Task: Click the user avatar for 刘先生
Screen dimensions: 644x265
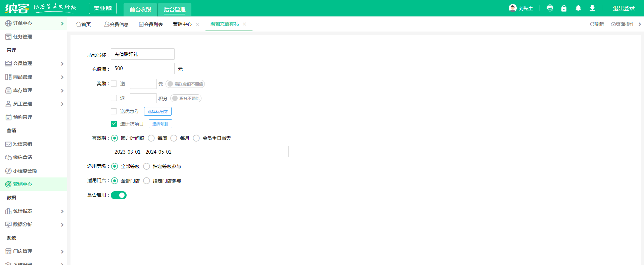Action: [x=512, y=8]
